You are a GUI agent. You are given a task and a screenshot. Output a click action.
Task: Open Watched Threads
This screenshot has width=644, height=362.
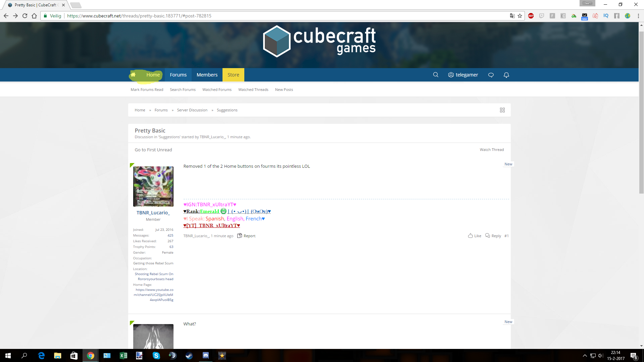click(x=253, y=90)
